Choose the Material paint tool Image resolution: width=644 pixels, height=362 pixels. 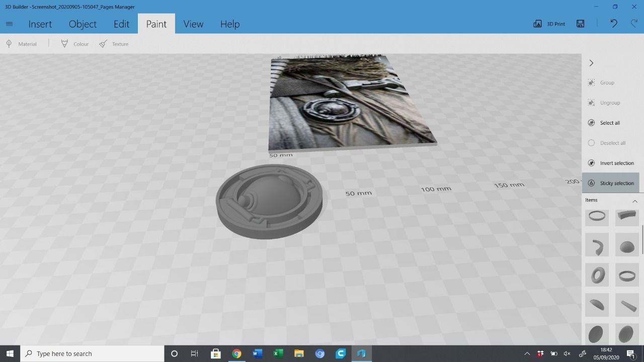(21, 44)
